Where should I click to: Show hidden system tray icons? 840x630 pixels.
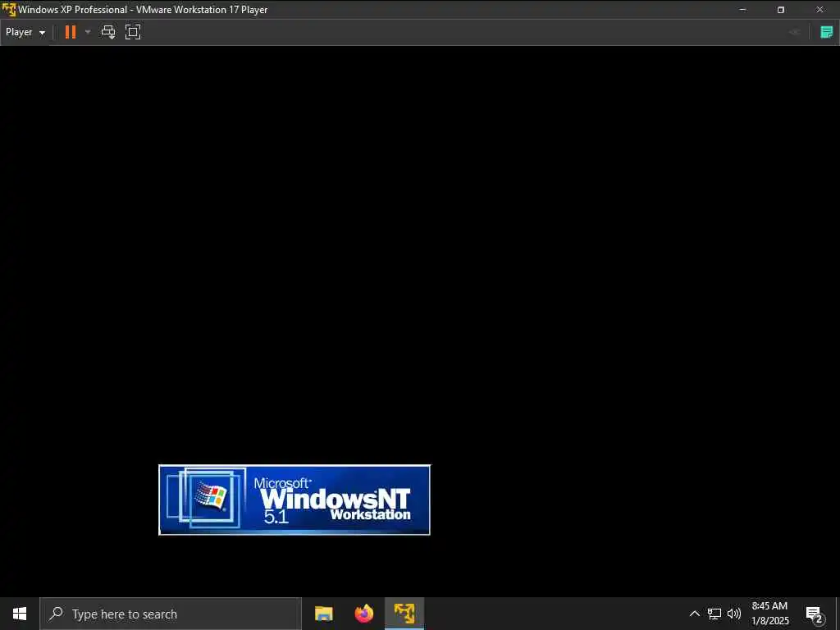click(x=694, y=614)
